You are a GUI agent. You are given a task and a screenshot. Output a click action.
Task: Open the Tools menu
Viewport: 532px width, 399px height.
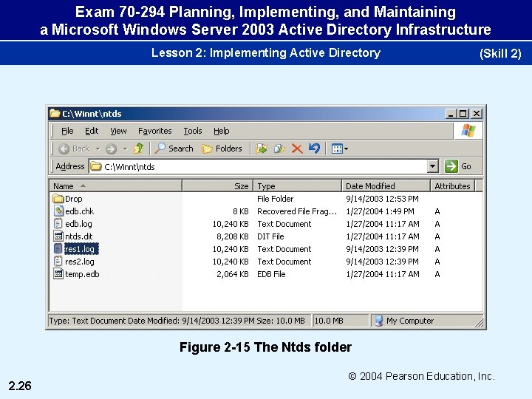pyautogui.click(x=193, y=131)
